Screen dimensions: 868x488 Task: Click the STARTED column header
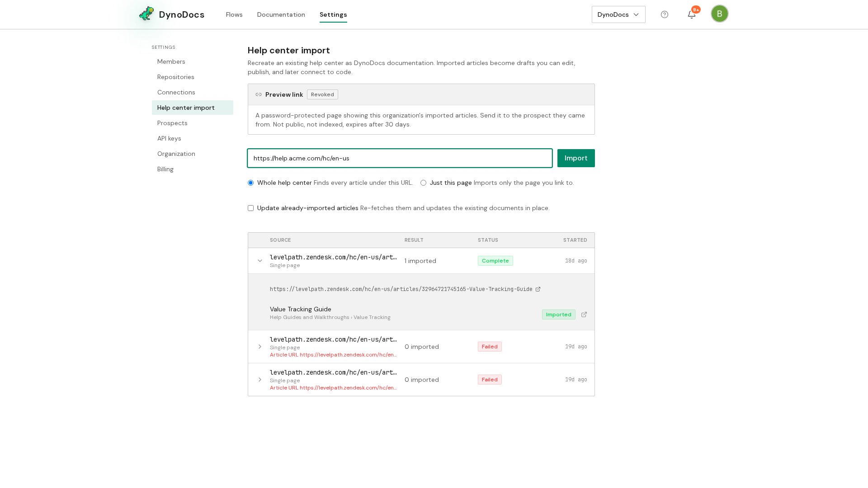[x=575, y=240]
